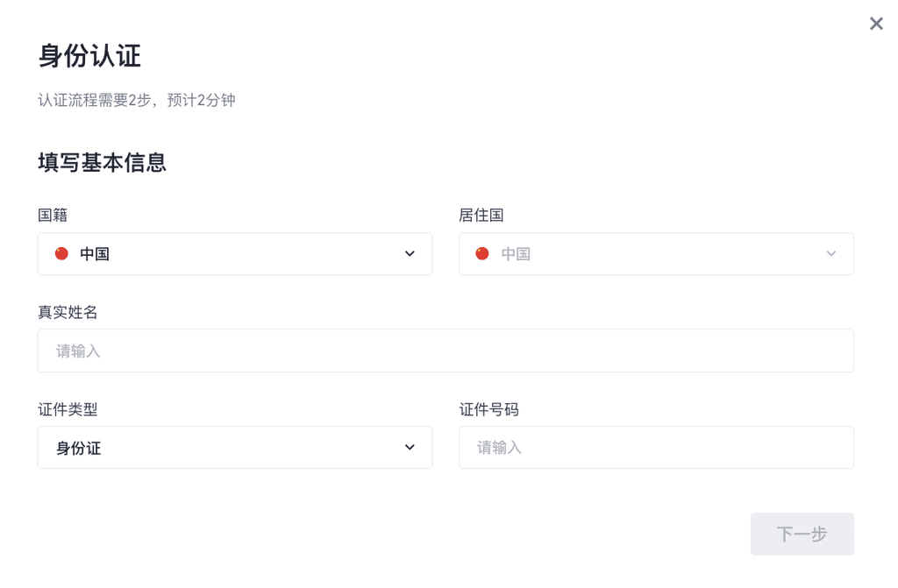The width and height of the screenshot is (898, 588).
Task: Click the close X icon on the dialog
Action: click(x=876, y=24)
